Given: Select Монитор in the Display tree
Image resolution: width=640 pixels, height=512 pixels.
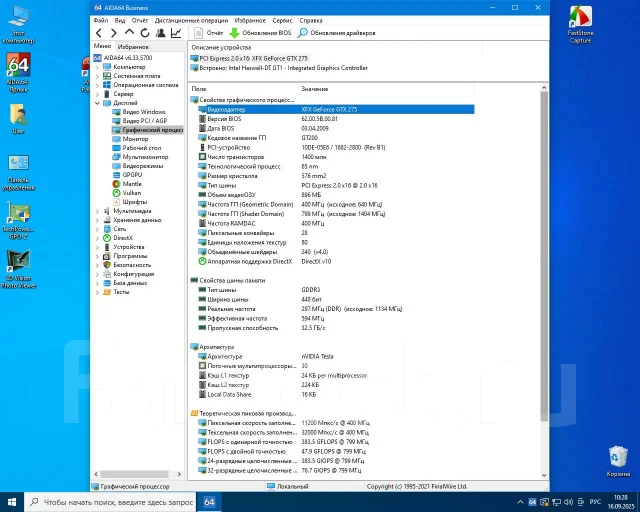Looking at the screenshot, I should pyautogui.click(x=130, y=139).
